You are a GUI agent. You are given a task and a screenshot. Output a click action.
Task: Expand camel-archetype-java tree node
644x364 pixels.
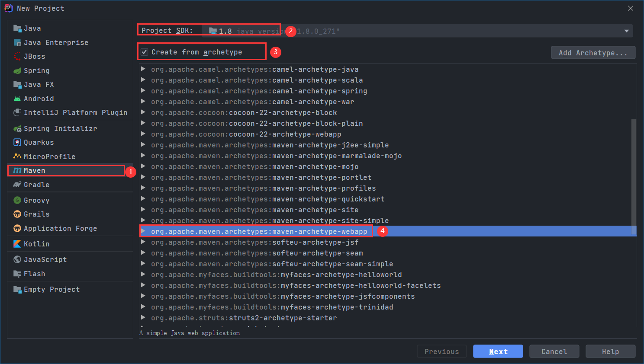tap(143, 69)
